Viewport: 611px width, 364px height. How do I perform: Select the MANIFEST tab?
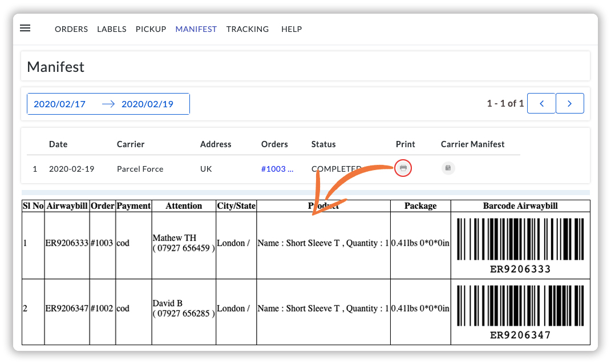[196, 29]
